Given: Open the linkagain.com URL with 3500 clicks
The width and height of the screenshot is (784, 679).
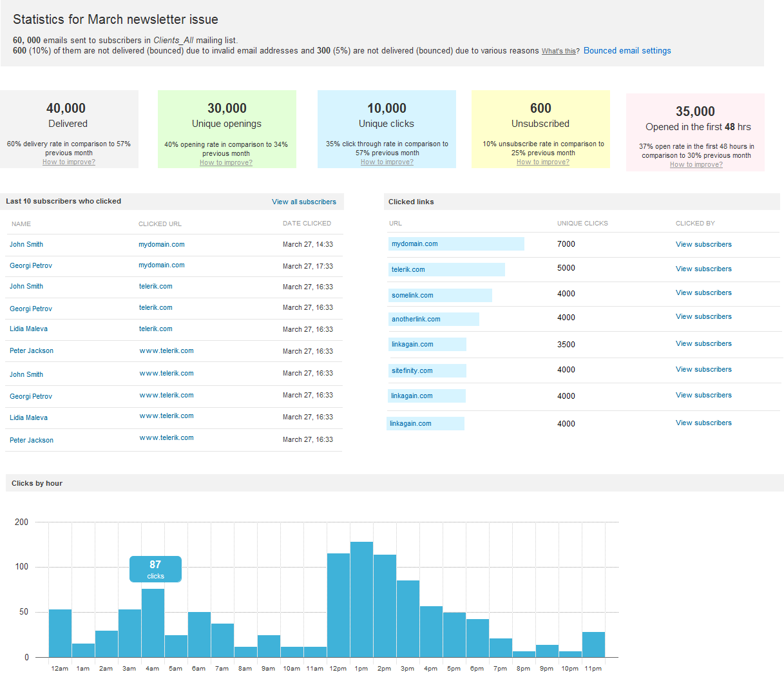Looking at the screenshot, I should click(412, 345).
